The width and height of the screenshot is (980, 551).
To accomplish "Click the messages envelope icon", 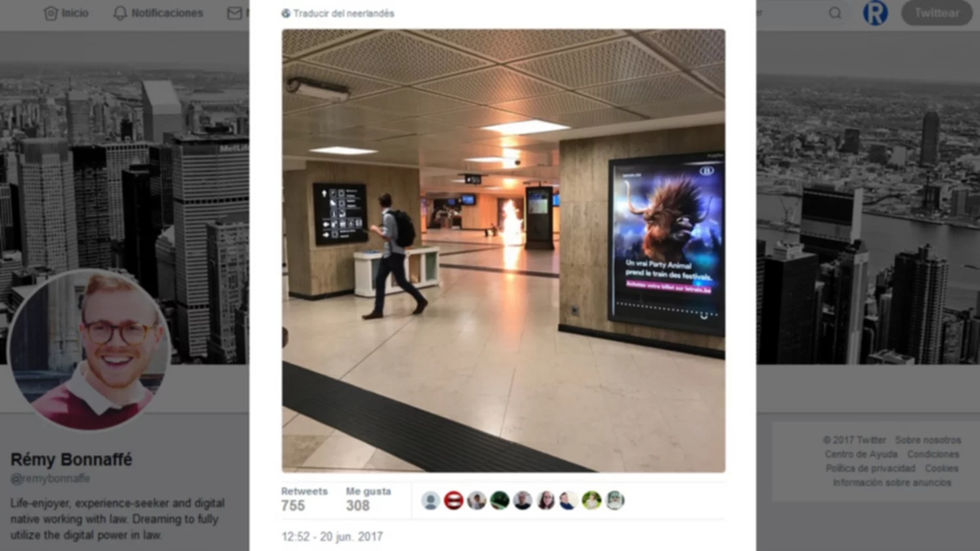I will pyautogui.click(x=235, y=13).
